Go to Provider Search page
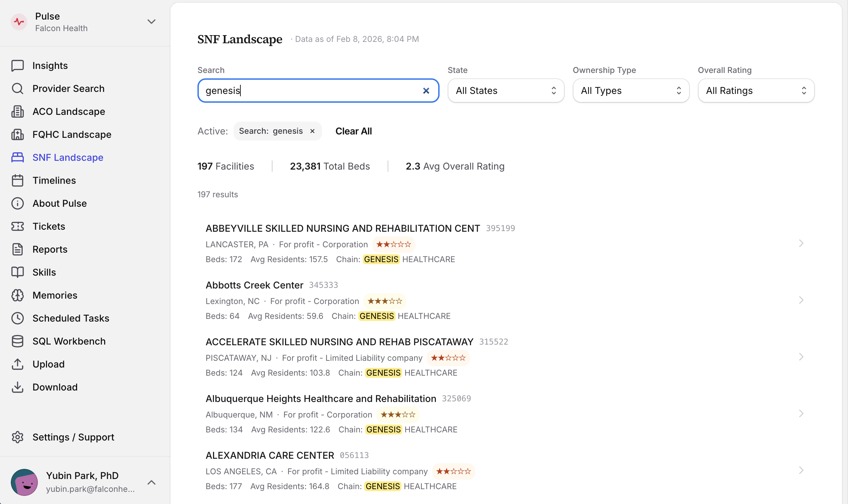 68,89
